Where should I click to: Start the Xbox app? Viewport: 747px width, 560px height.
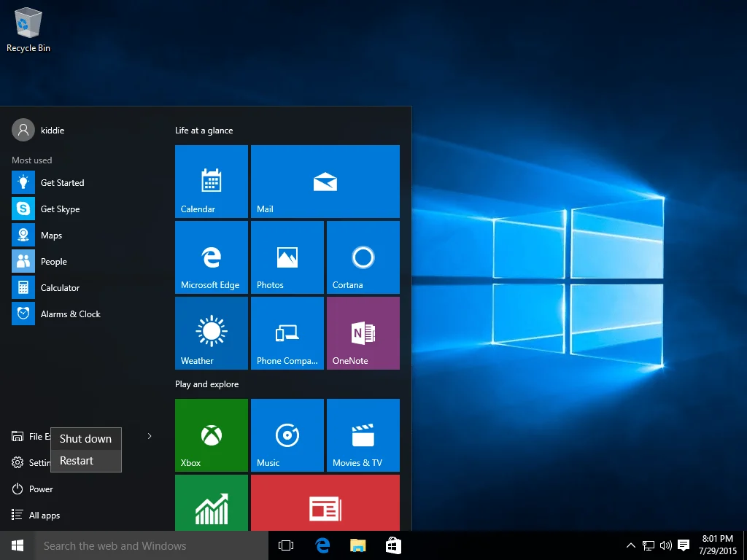(x=211, y=435)
